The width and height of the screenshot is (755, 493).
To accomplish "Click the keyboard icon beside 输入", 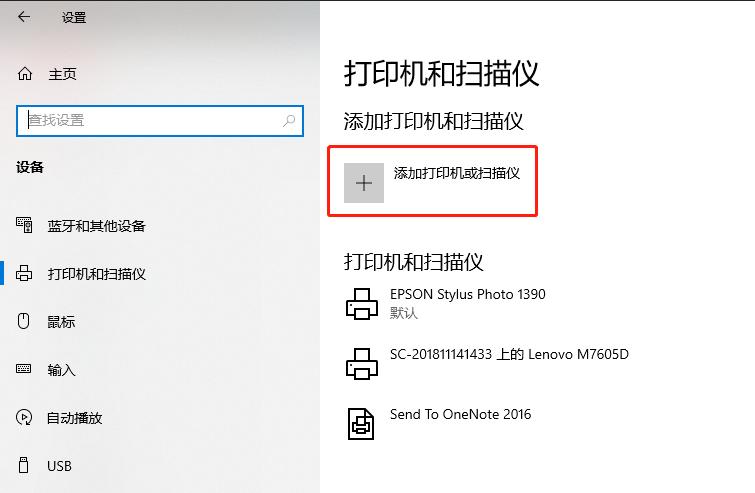I will [x=24, y=369].
